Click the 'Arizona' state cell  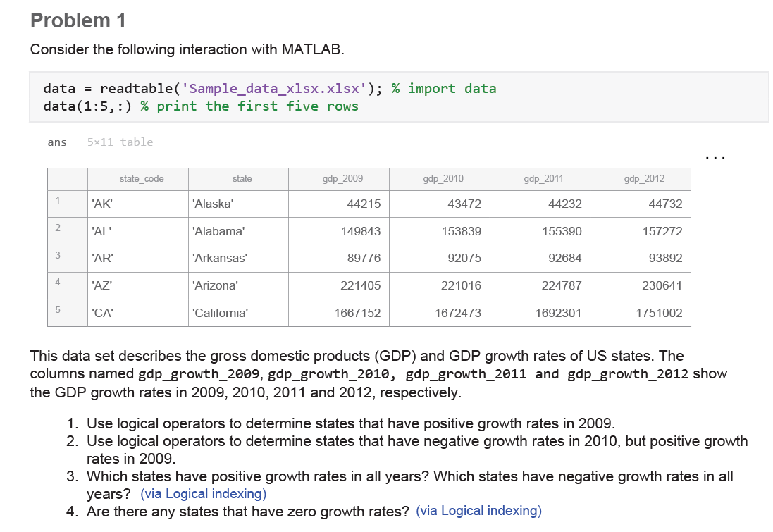click(239, 285)
